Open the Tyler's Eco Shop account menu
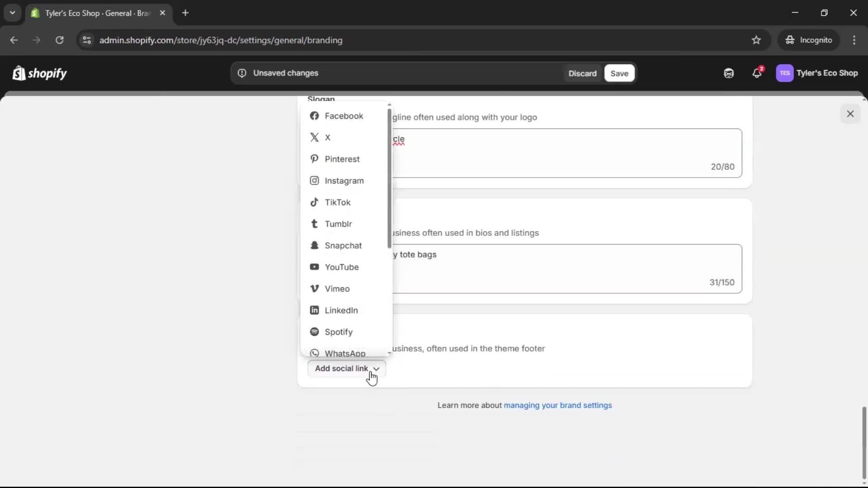This screenshot has width=868, height=488. [x=817, y=73]
